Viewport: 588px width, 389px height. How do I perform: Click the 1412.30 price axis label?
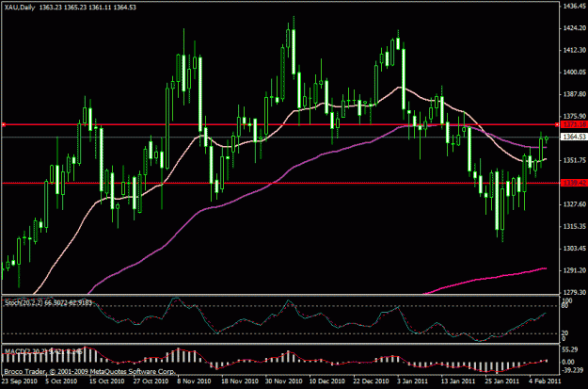(x=575, y=50)
